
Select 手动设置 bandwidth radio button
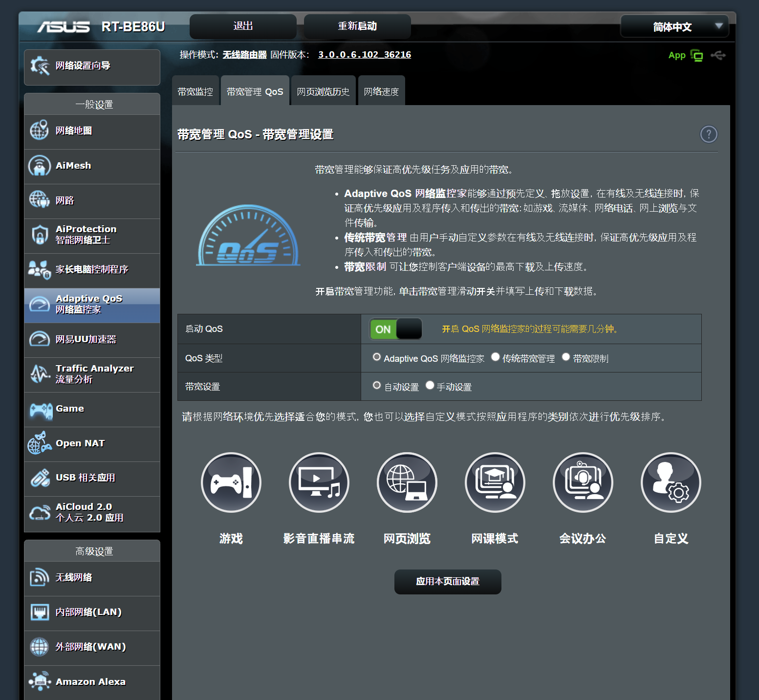point(430,386)
